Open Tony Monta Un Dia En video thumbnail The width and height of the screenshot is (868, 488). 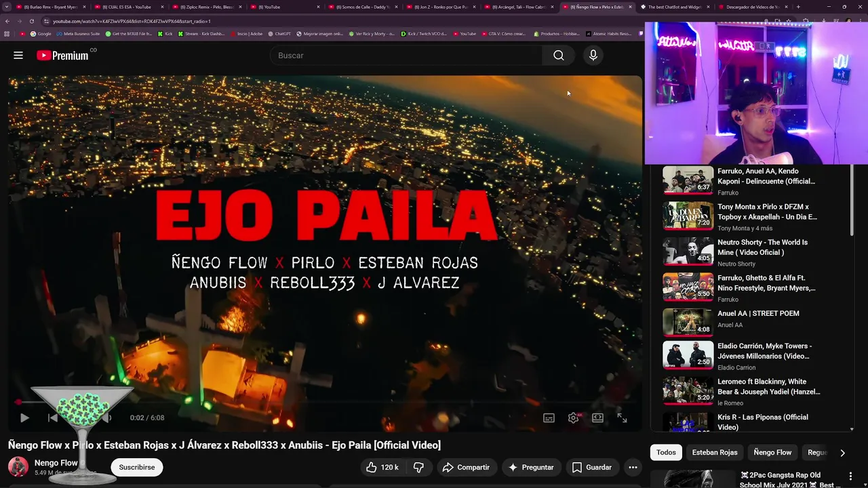point(688,216)
